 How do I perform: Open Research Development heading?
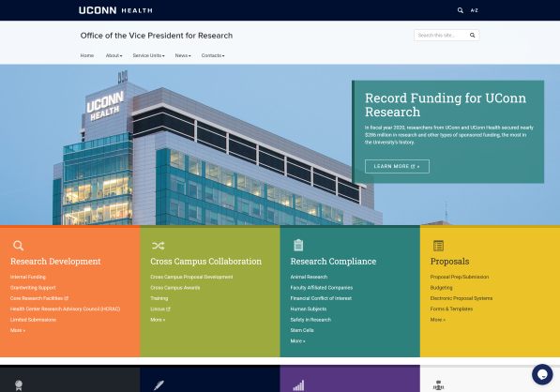click(55, 262)
